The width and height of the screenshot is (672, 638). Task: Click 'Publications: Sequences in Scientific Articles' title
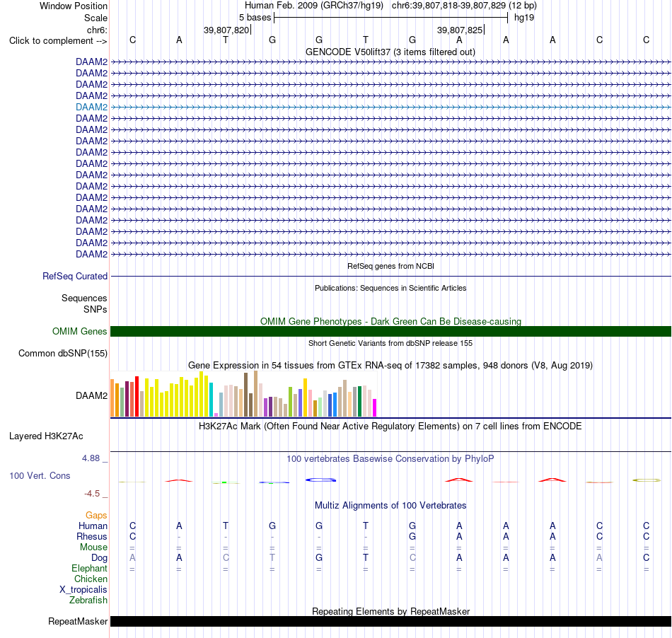[390, 288]
